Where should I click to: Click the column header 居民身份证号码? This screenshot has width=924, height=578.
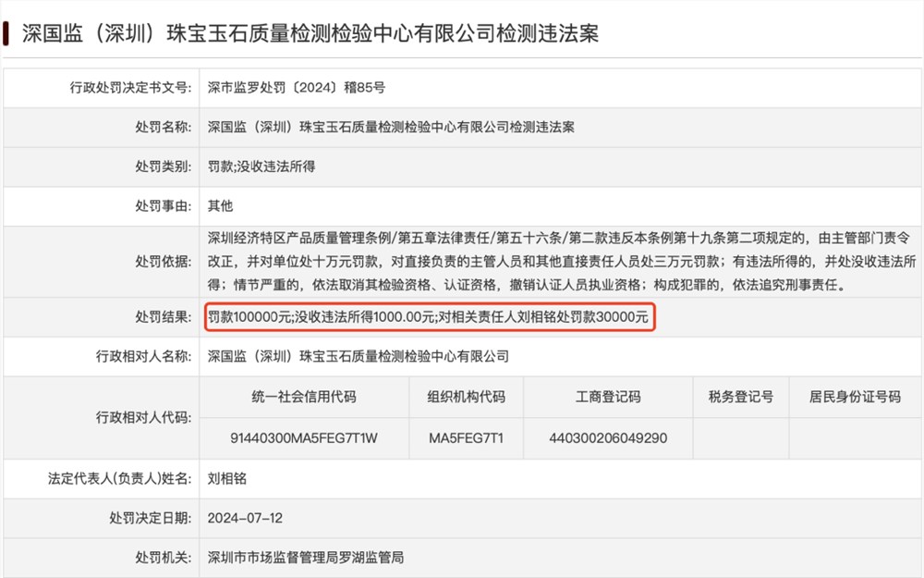coord(855,398)
